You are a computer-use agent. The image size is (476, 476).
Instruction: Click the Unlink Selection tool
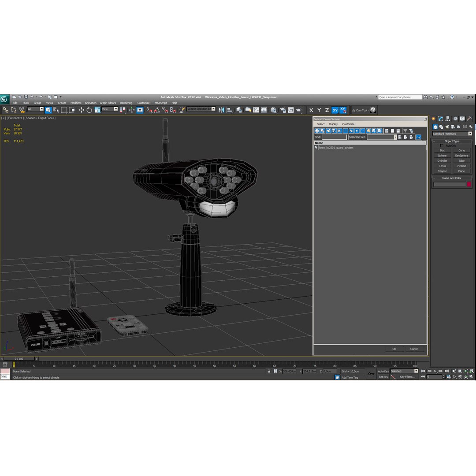[x=13, y=110]
